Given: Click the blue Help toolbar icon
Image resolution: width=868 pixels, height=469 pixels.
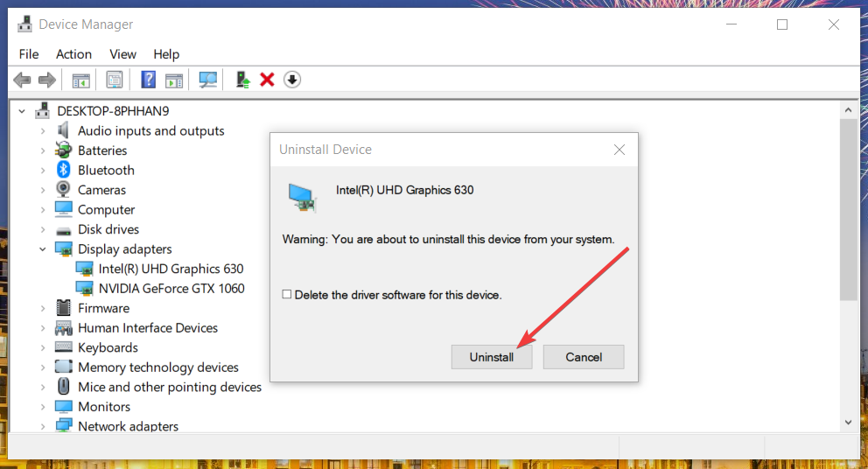Looking at the screenshot, I should pos(149,80).
